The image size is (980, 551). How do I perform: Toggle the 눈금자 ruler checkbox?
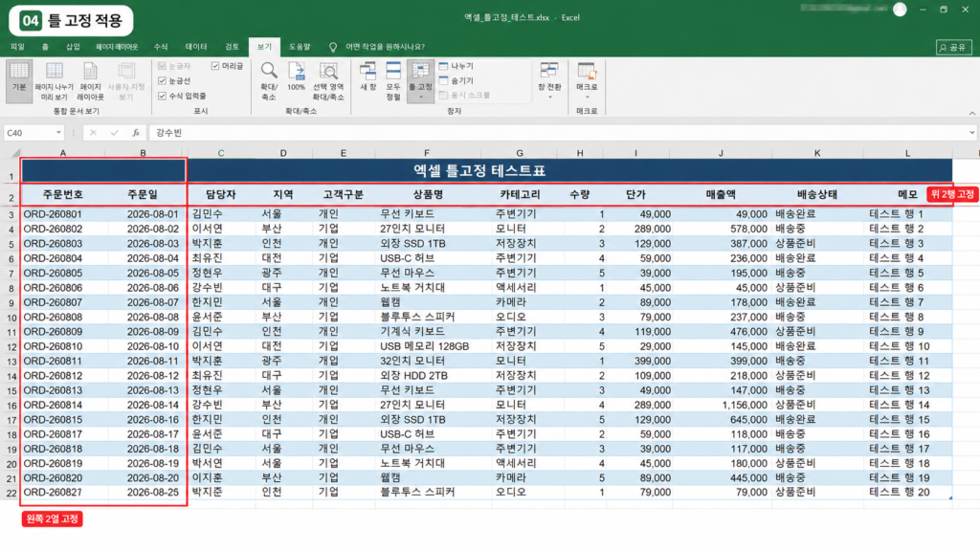(x=163, y=66)
